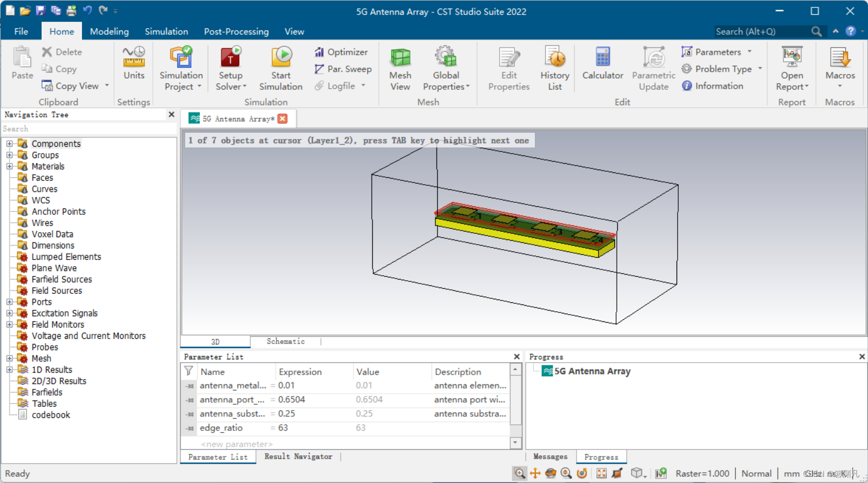
Task: Select the rotate view tool in status bar
Action: 551,473
